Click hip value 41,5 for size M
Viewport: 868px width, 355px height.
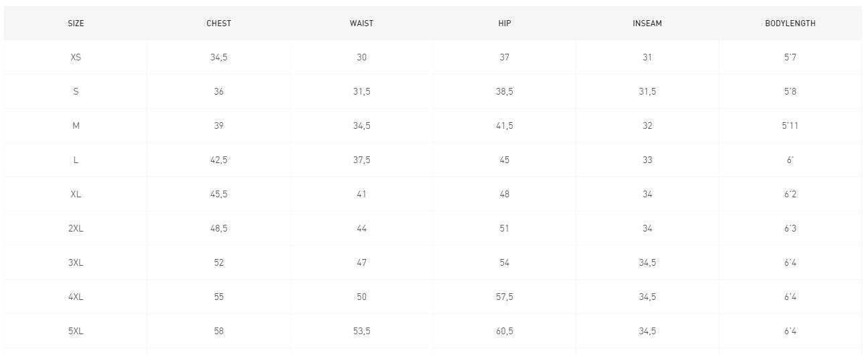[505, 126]
